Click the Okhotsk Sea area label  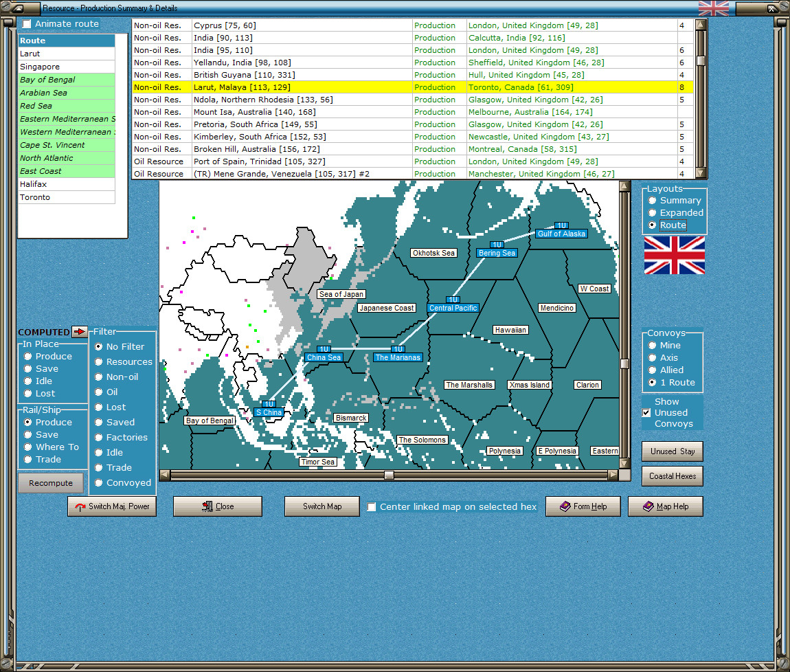[x=433, y=253]
